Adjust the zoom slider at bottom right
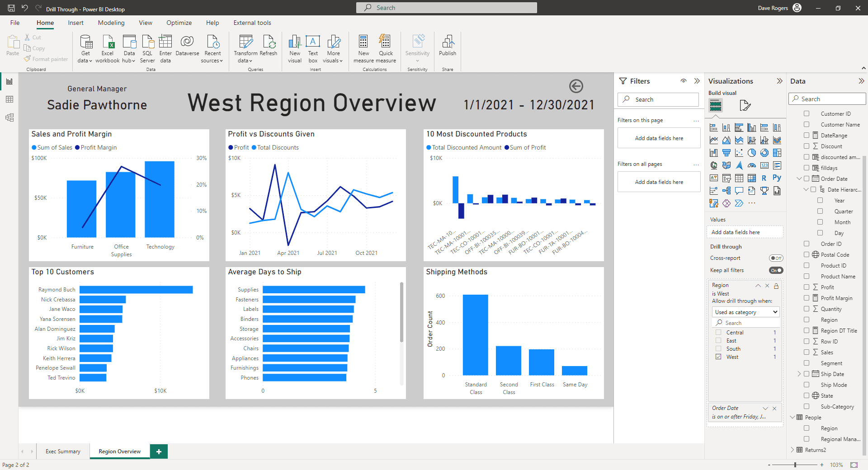 click(794, 465)
